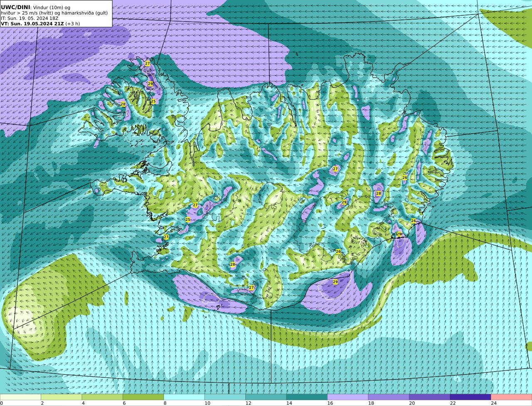Click the legend tick label 8
The width and height of the screenshot is (532, 406).
165,403
